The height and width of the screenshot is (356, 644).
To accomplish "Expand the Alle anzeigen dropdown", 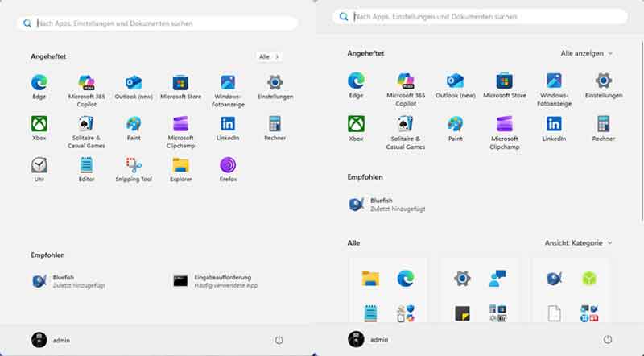I will pos(587,53).
